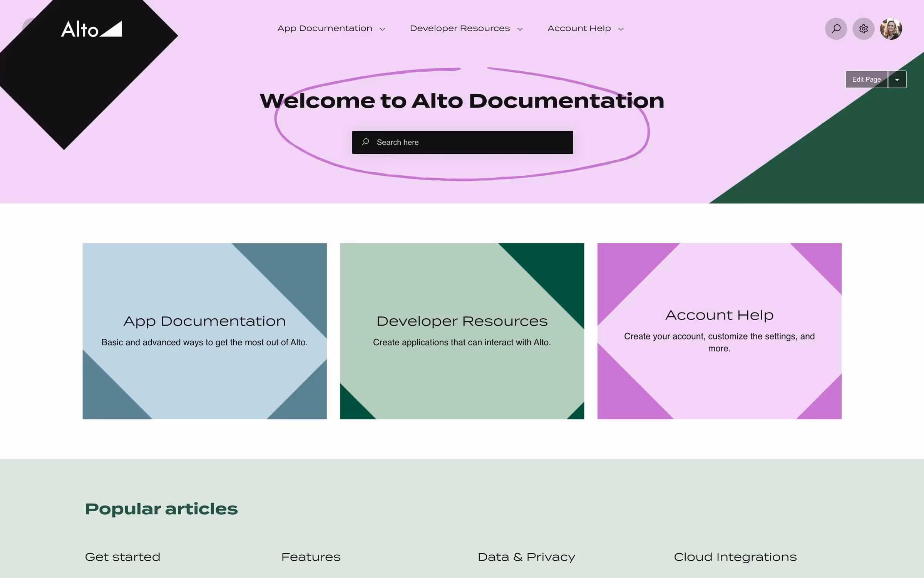
Task: Open Developer Resources menu in header
Action: [x=460, y=29]
